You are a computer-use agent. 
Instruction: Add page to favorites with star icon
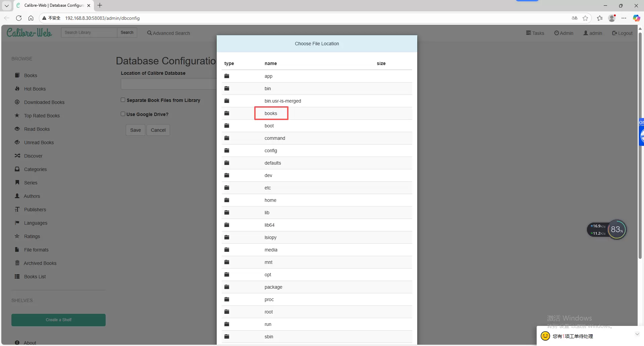click(x=585, y=18)
